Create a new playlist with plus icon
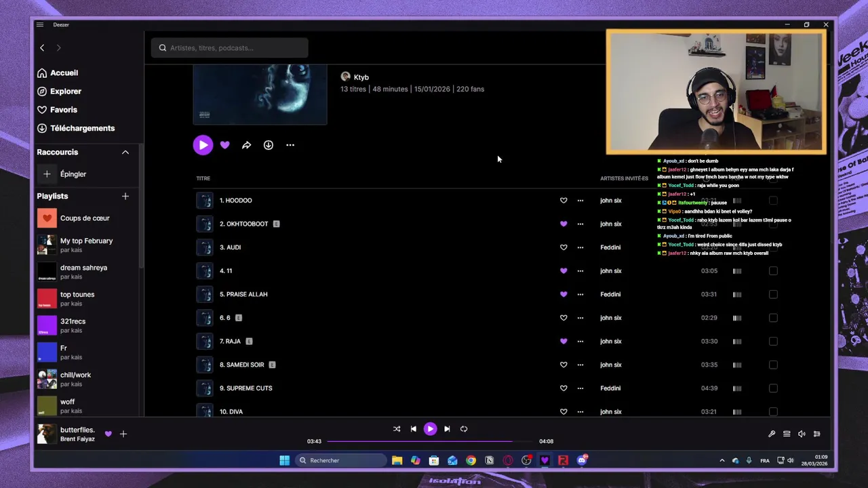The width and height of the screenshot is (868, 488). tap(125, 197)
